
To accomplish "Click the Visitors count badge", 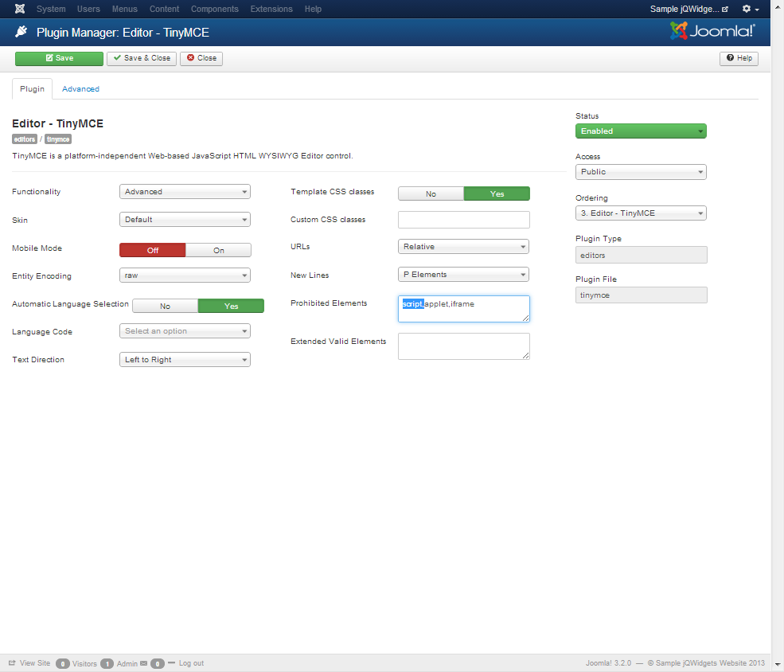I will pyautogui.click(x=63, y=663).
